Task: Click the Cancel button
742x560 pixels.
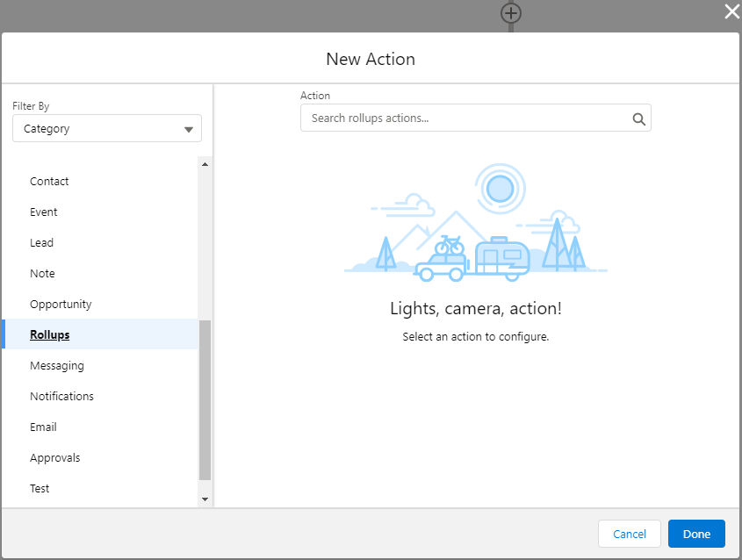Action: point(630,534)
